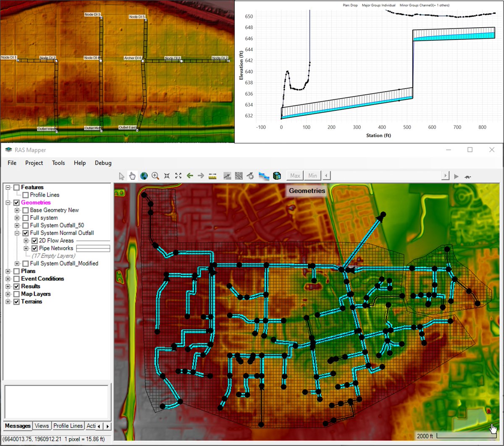This screenshot has height=446, width=504.
Task: Open the Debug menu
Action: (x=103, y=163)
